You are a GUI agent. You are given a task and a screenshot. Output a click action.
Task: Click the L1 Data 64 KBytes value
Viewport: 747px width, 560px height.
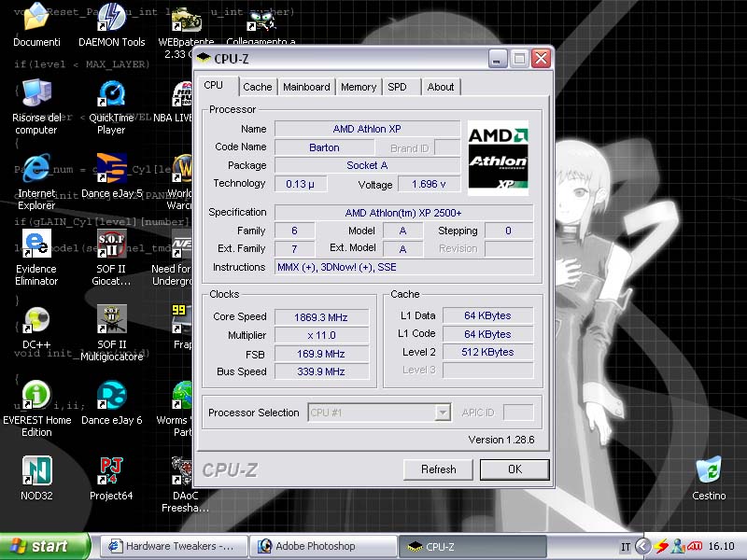click(487, 315)
